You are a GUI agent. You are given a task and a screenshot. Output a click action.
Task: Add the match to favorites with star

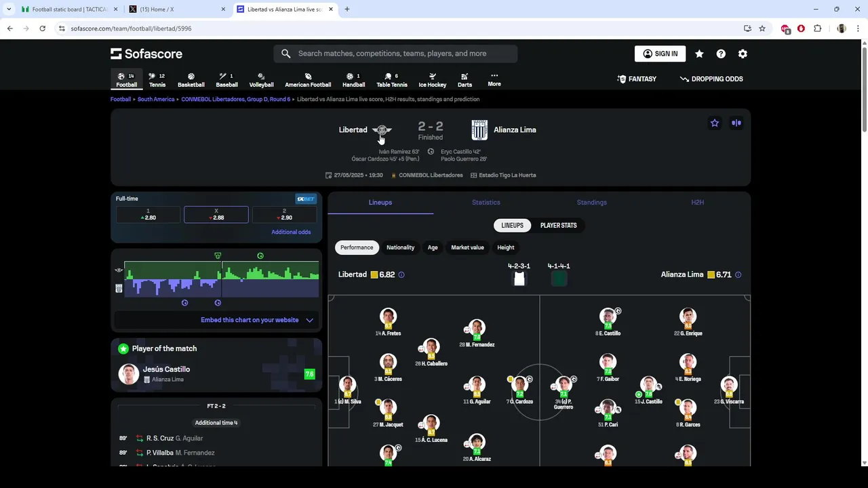coord(715,123)
